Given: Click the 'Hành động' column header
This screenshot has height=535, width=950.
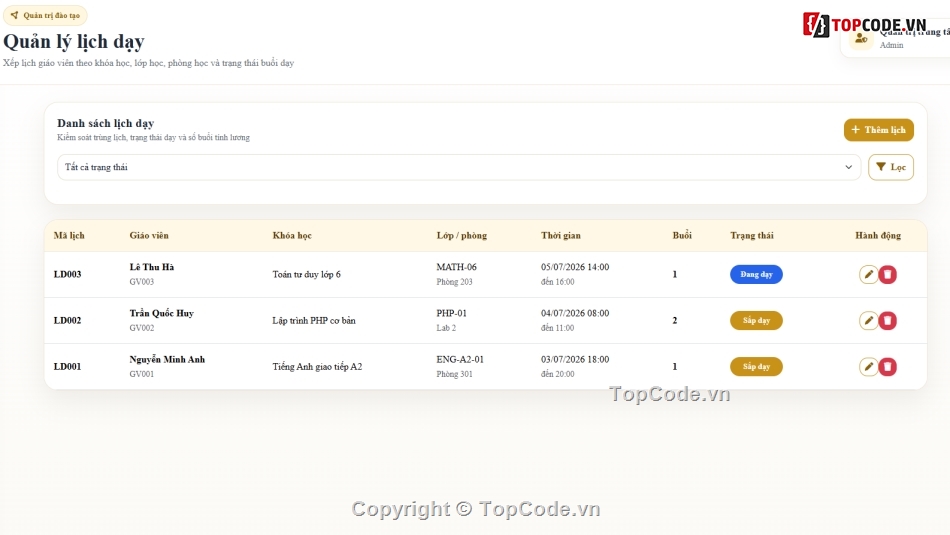Looking at the screenshot, I should pos(878,236).
